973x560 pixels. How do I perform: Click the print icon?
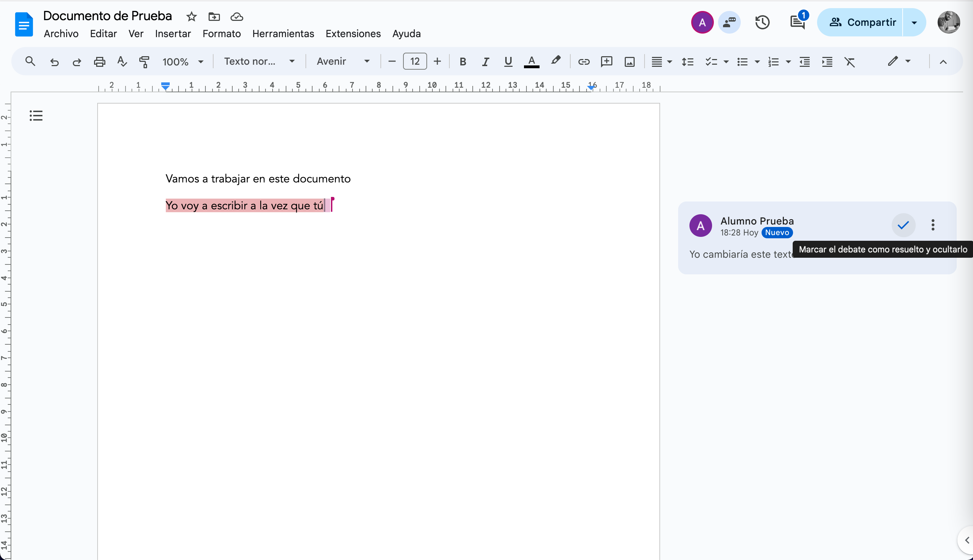pos(99,62)
